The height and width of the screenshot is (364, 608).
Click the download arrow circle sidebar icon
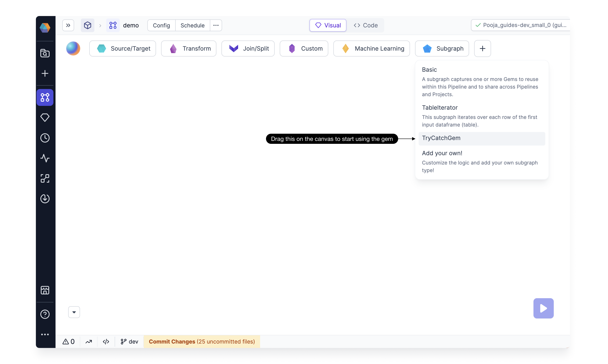(x=45, y=198)
